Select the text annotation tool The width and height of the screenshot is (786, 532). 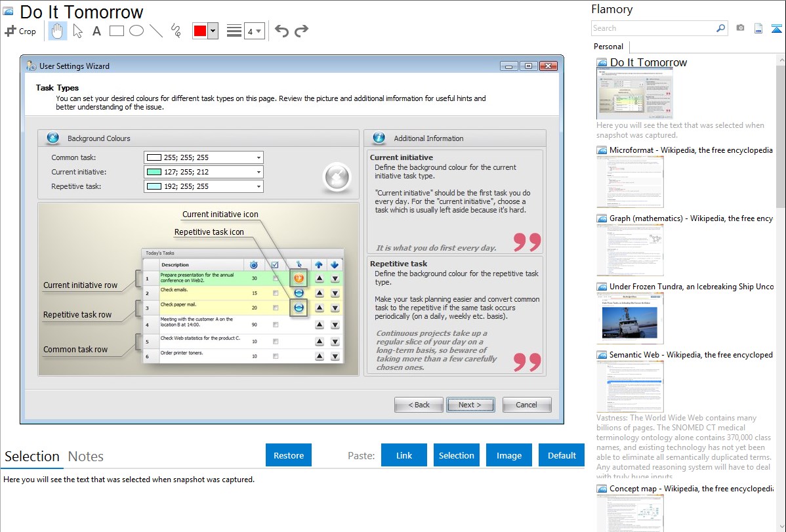click(x=96, y=31)
